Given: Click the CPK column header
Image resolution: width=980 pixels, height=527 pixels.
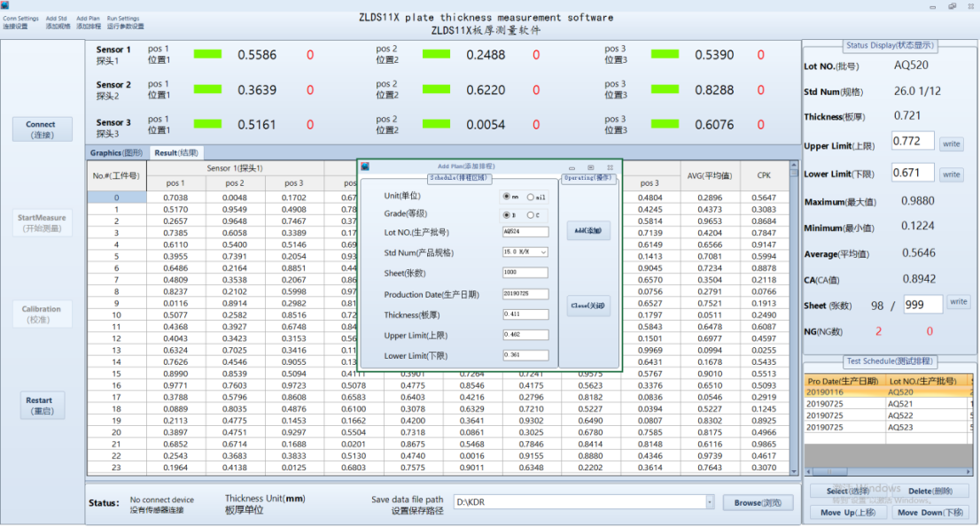Looking at the screenshot, I should coord(764,176).
